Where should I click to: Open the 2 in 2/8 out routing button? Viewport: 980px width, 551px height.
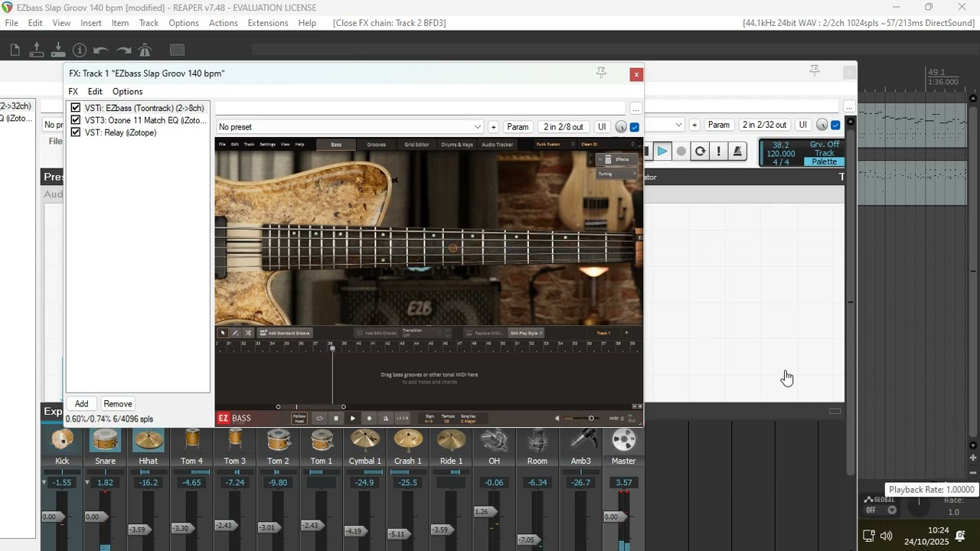pos(563,127)
